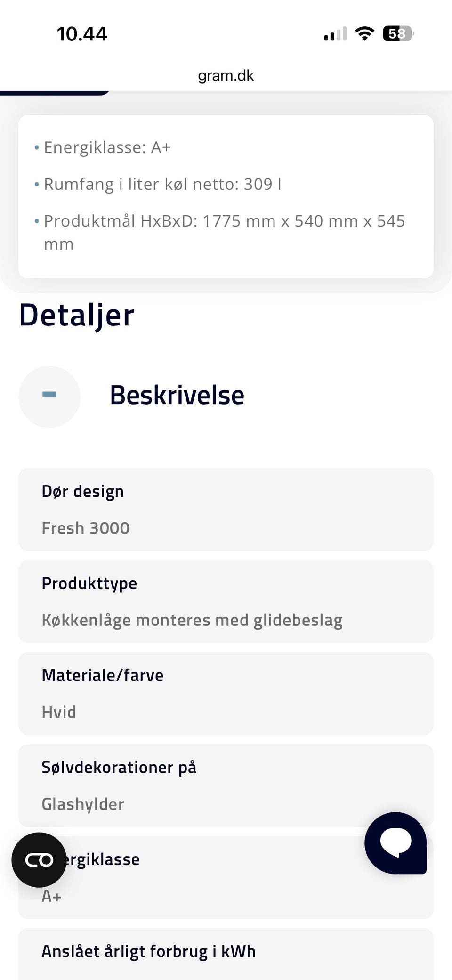Image resolution: width=452 pixels, height=980 pixels.
Task: Tap the Produkttype card
Action: pyautogui.click(x=226, y=601)
